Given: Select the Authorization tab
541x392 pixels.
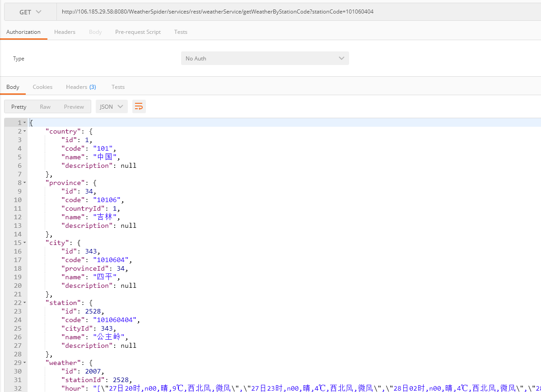Looking at the screenshot, I should coord(23,32).
